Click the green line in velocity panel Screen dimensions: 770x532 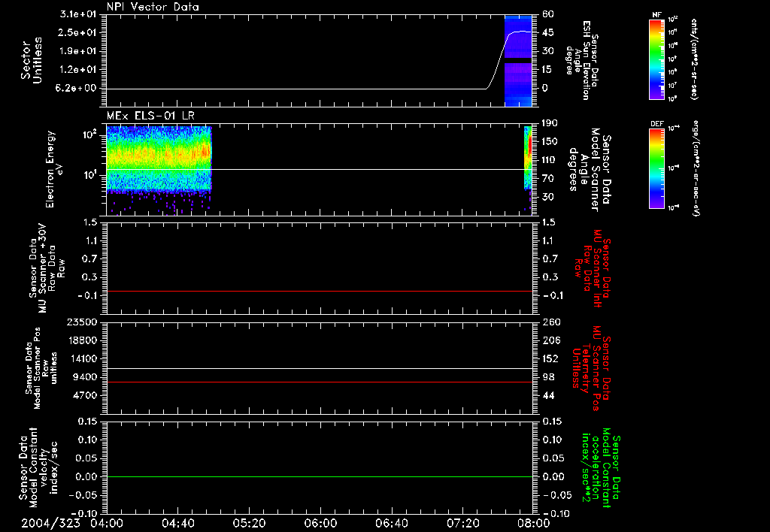point(319,476)
